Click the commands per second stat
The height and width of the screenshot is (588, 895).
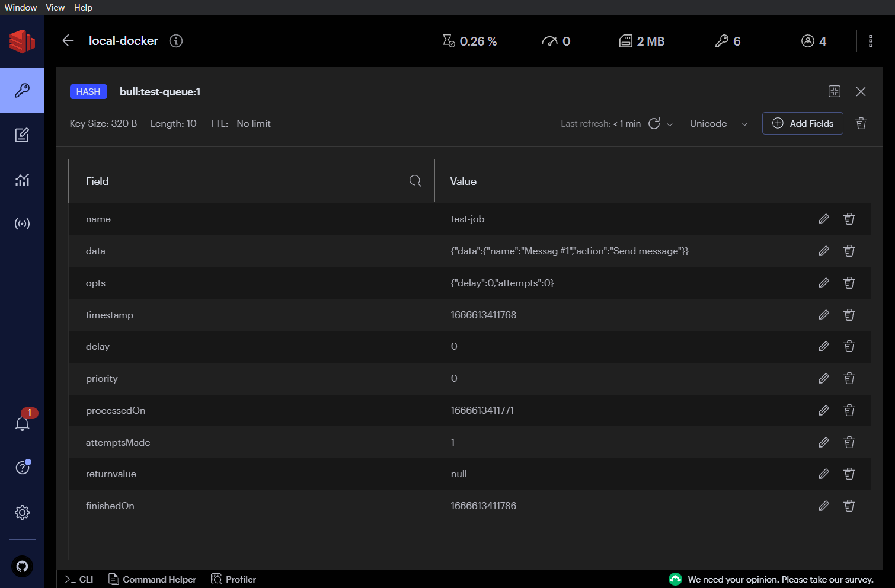point(556,41)
